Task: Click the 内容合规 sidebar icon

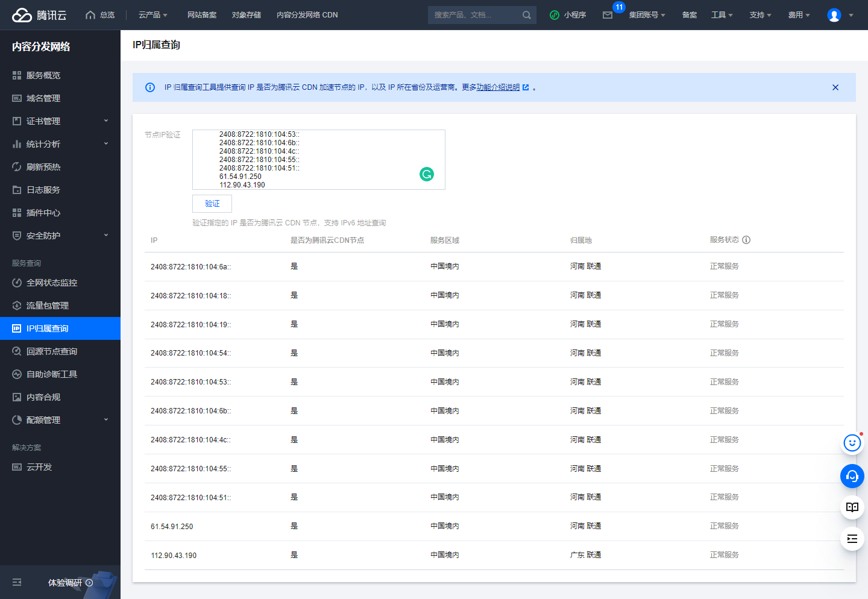Action: tap(17, 397)
